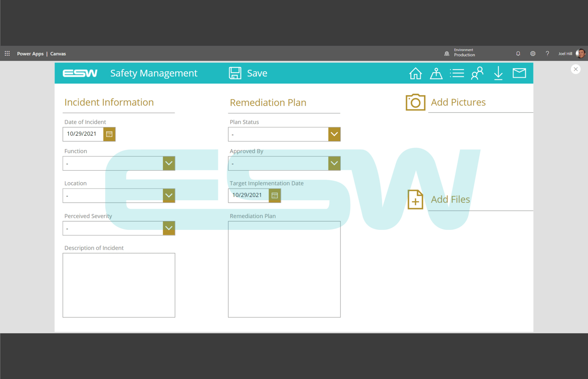Click inside the Description of Incident field

tap(119, 285)
